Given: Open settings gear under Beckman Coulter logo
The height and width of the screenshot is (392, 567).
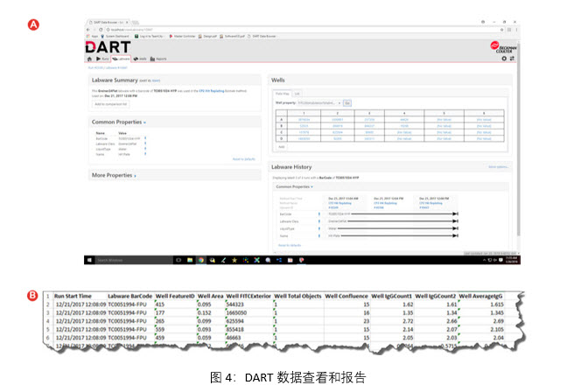Looking at the screenshot, I should 504,58.
